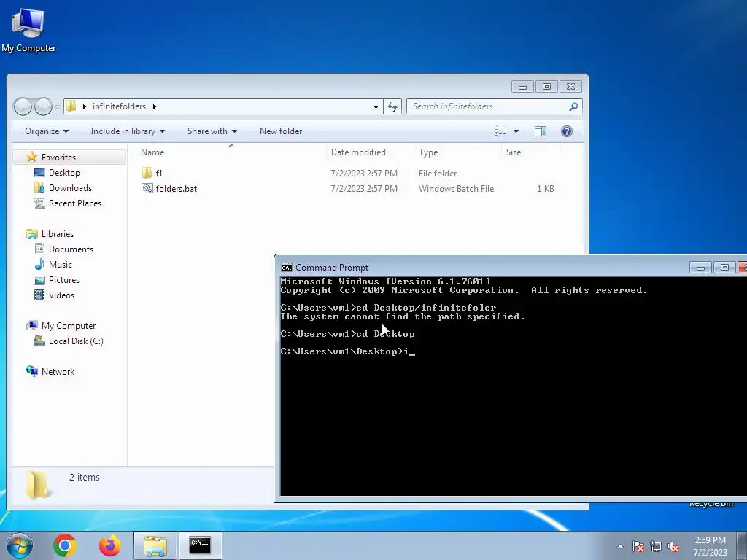747x560 pixels.
Task: Create a New folder
Action: click(281, 131)
